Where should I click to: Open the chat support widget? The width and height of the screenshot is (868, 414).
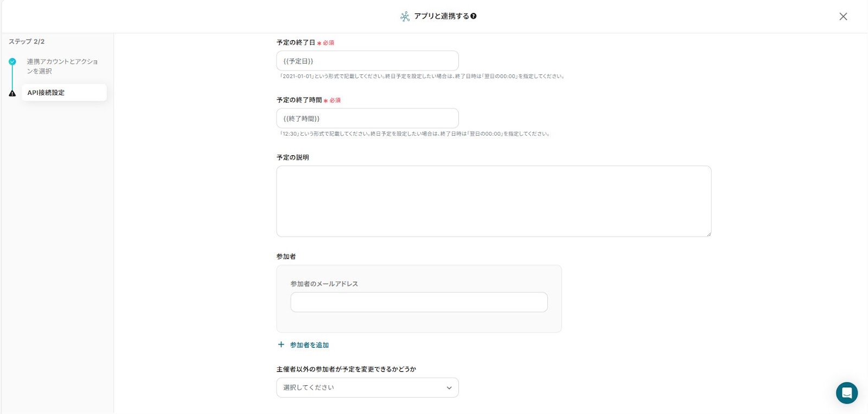tap(847, 393)
